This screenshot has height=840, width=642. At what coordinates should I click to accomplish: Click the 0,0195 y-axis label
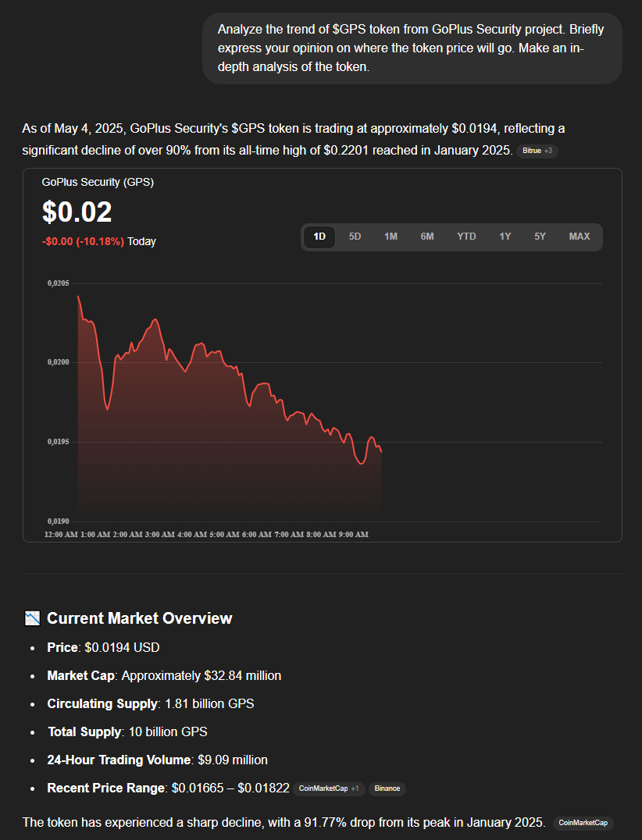58,442
